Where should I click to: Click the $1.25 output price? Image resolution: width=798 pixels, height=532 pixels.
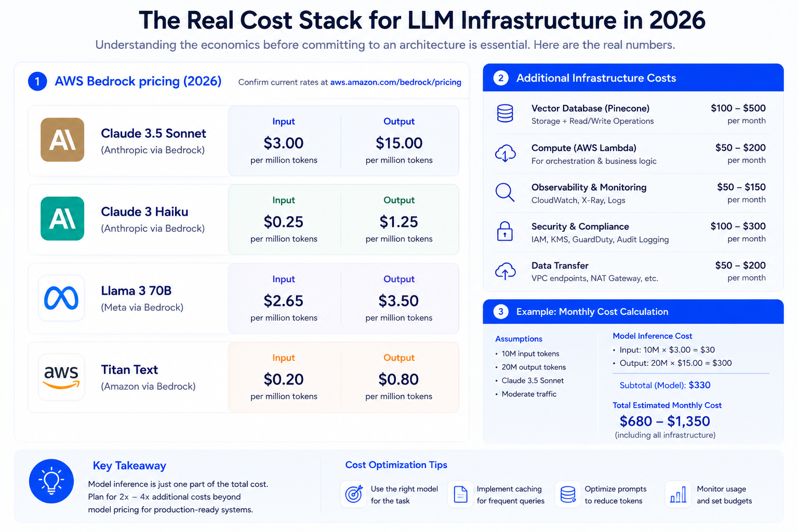(399, 222)
